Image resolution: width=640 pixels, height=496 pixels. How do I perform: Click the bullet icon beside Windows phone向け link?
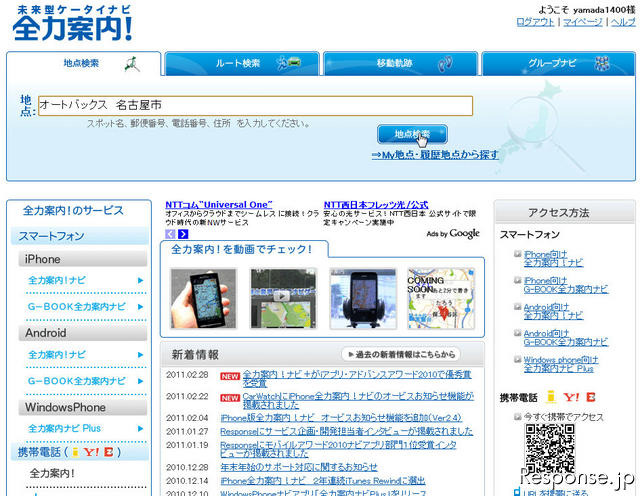518,359
